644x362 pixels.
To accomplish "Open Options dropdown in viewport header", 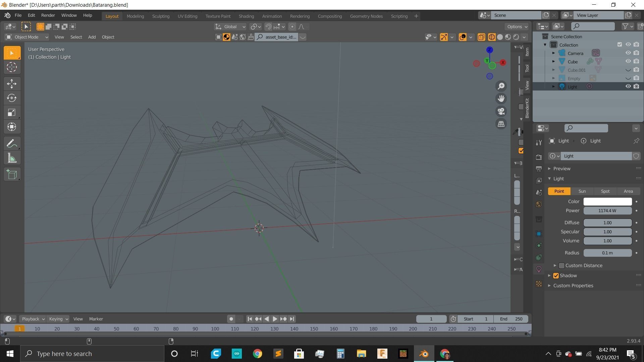I will point(517,27).
